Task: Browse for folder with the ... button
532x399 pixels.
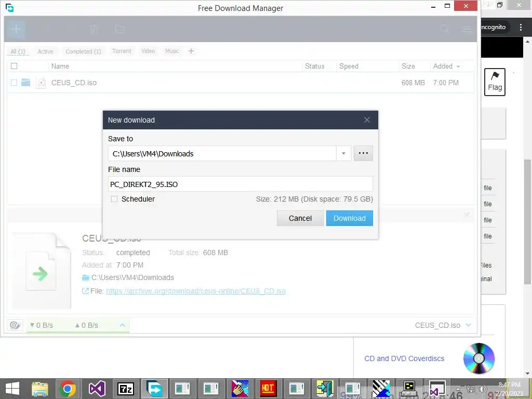Action: coord(363,153)
